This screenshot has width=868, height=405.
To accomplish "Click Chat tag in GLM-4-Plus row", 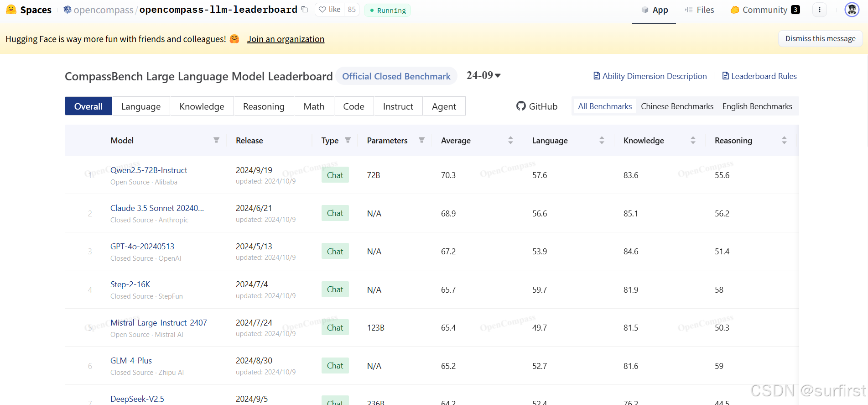I will coord(335,366).
